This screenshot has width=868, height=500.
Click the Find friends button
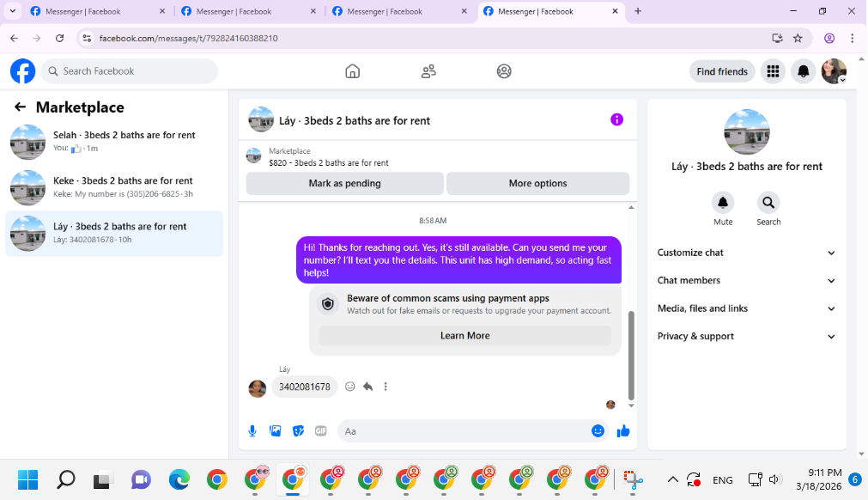[x=722, y=71]
